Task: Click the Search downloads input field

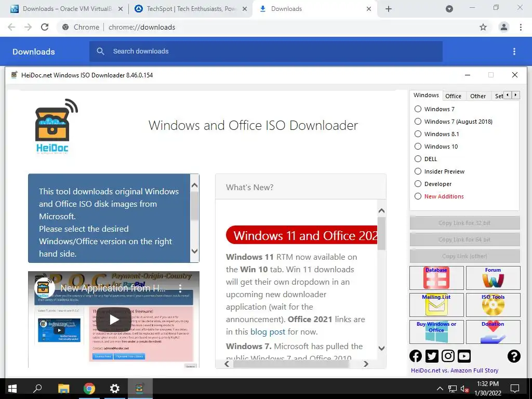Action: pos(266,51)
